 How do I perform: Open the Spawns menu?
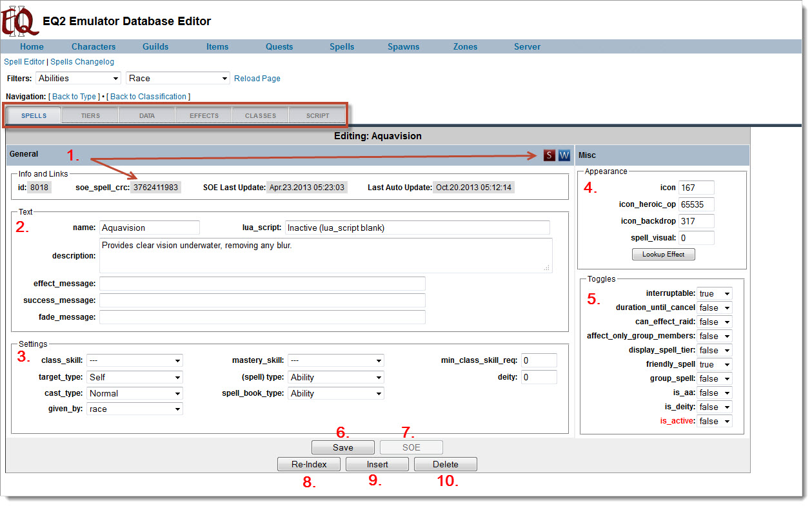point(403,46)
